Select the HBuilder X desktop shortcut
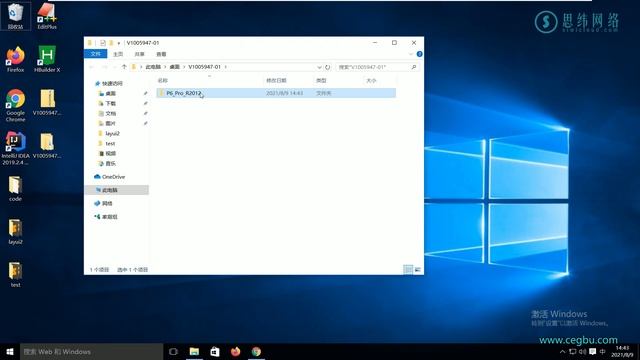The height and width of the screenshot is (360, 640). [x=47, y=59]
